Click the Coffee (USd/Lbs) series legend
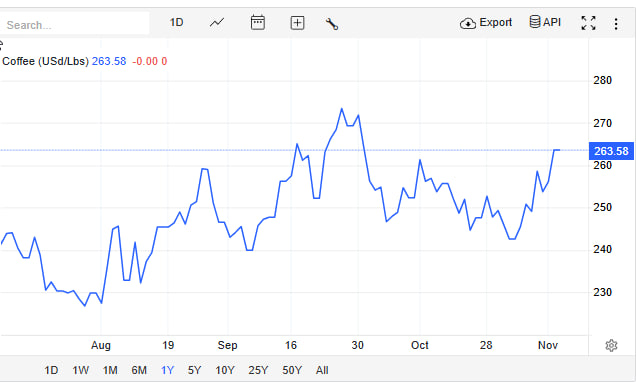Screen dimensions: 636x382 (x=45, y=61)
